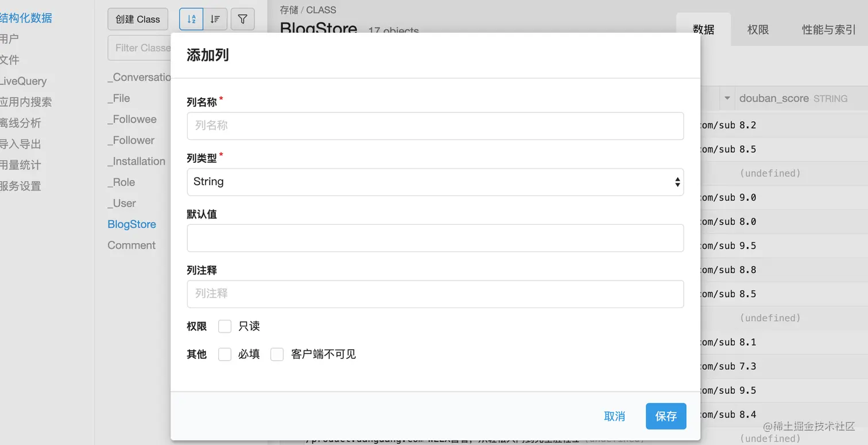Image resolution: width=868 pixels, height=445 pixels.
Task: Switch to the 数据 tab
Action: tap(703, 29)
